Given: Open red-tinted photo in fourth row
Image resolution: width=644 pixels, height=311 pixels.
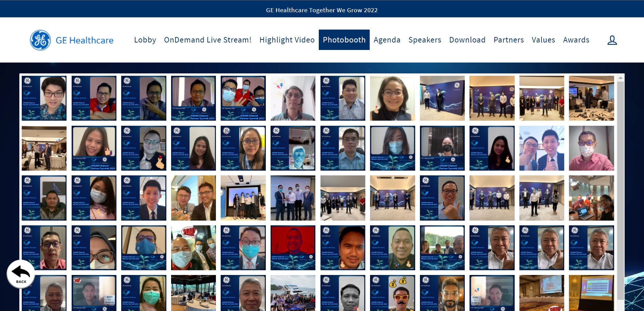Looking at the screenshot, I should [293, 248].
